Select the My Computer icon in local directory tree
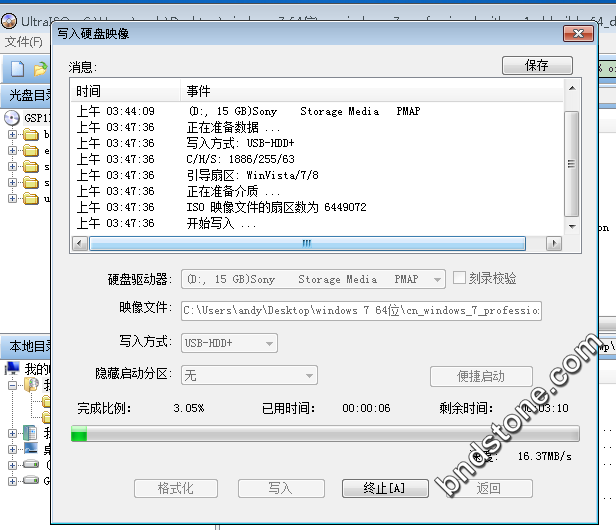Image resolution: width=616 pixels, height=530 pixels. tap(12, 369)
